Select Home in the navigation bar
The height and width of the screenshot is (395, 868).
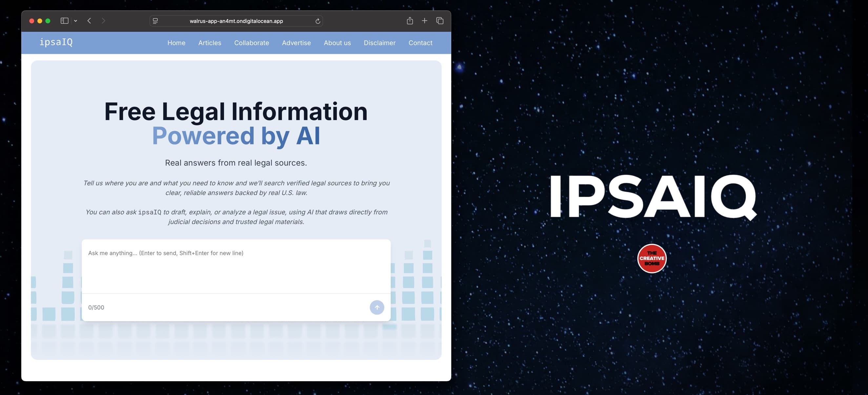[x=176, y=43]
